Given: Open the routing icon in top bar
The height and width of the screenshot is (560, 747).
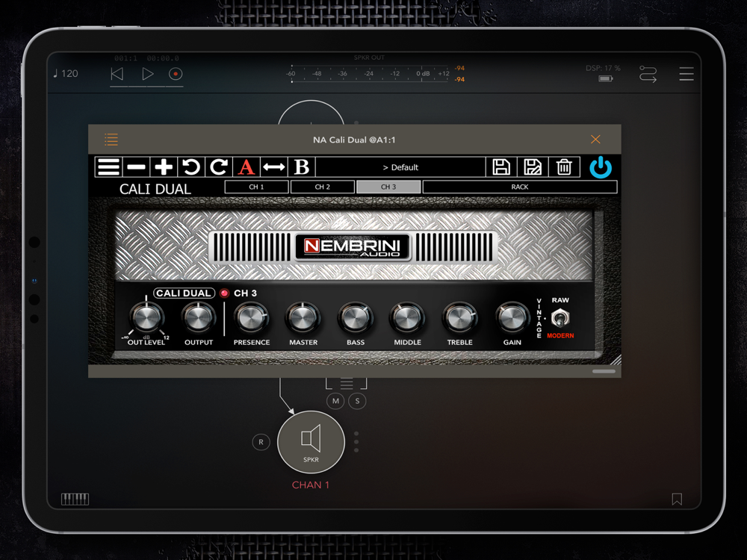Looking at the screenshot, I should (x=648, y=74).
